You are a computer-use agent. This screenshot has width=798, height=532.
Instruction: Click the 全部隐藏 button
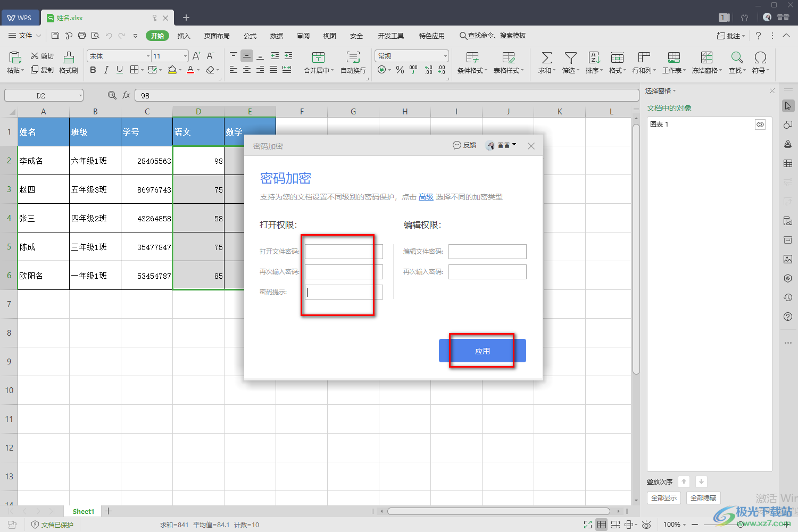[703, 498]
